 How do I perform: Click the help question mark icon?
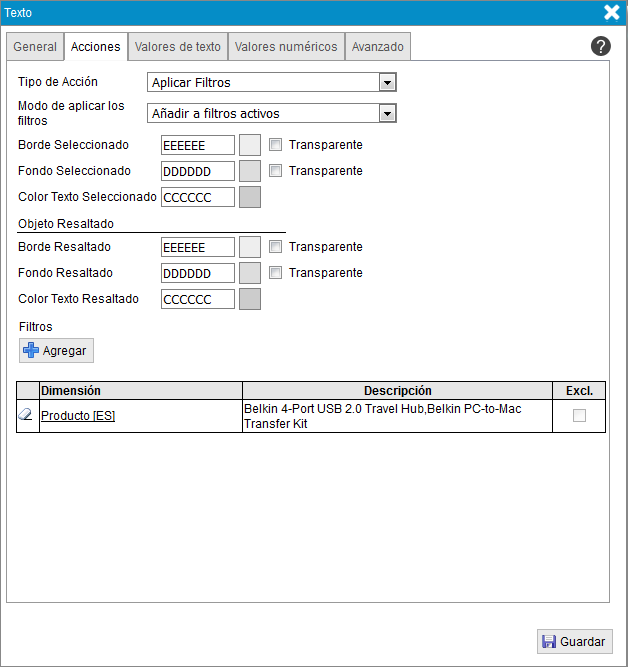(601, 46)
